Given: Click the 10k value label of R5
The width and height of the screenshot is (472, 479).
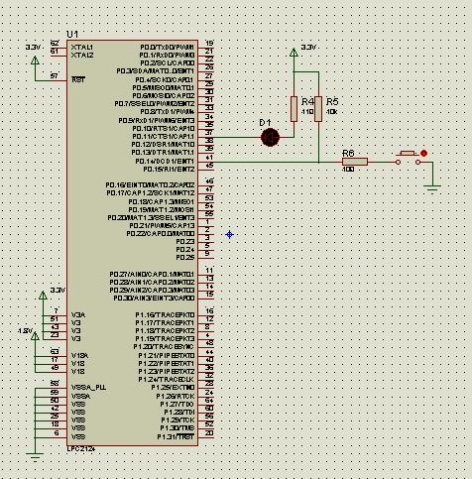Looking at the screenshot, I should point(332,112).
